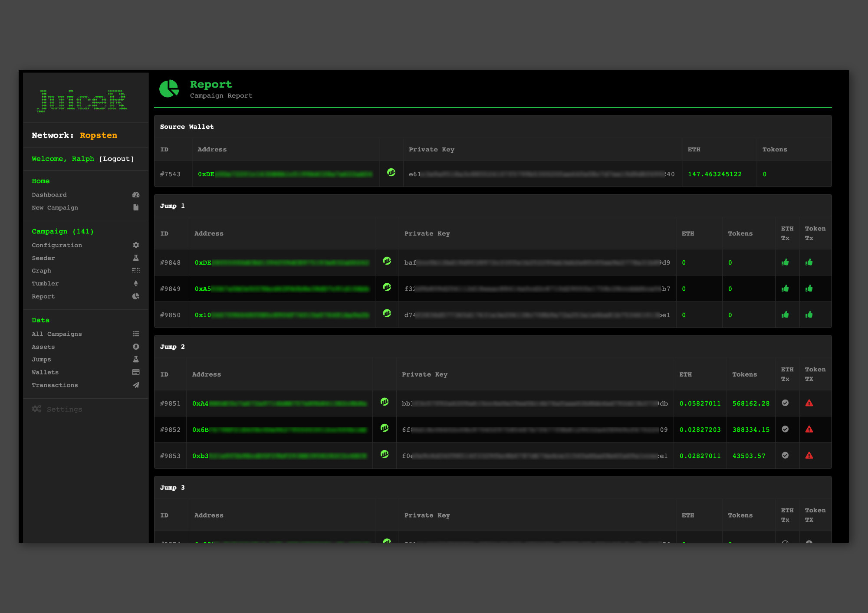868x613 pixels.
Task: Open source wallet address 0xDE link
Action: (x=285, y=174)
